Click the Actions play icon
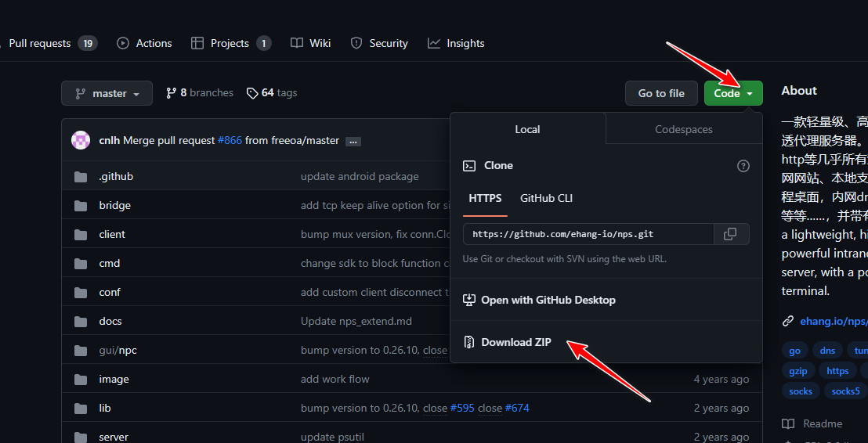This screenshot has height=443, width=868. pos(123,43)
